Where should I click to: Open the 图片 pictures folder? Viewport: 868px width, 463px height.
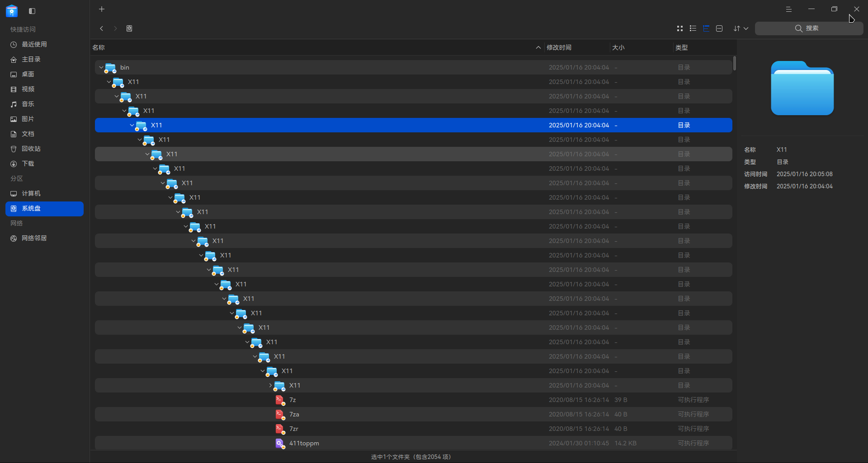pos(44,119)
